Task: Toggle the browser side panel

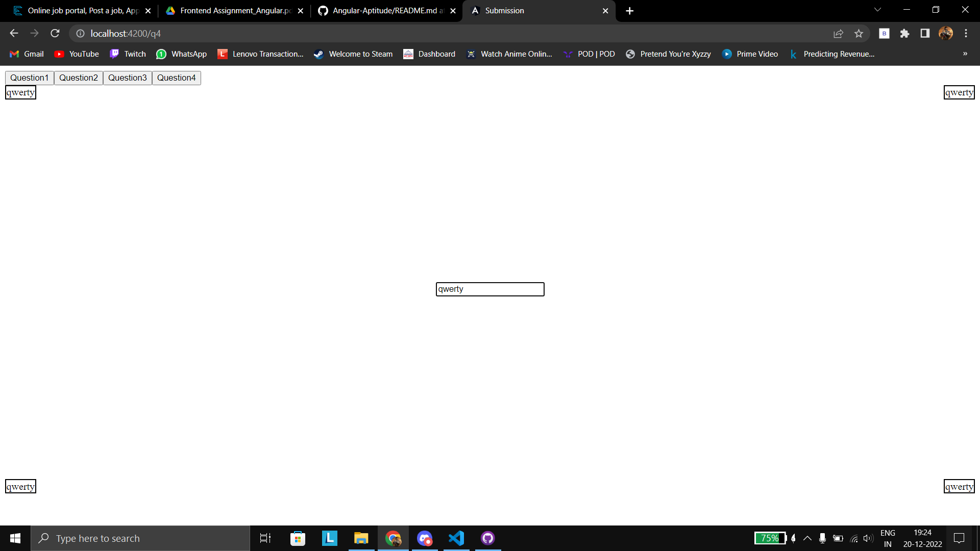Action: pos(924,33)
